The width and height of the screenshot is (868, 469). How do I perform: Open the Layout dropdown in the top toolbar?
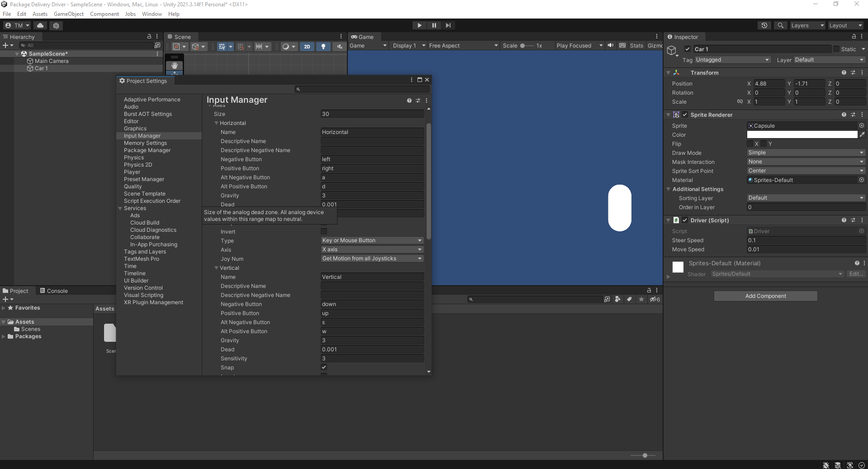tap(845, 25)
